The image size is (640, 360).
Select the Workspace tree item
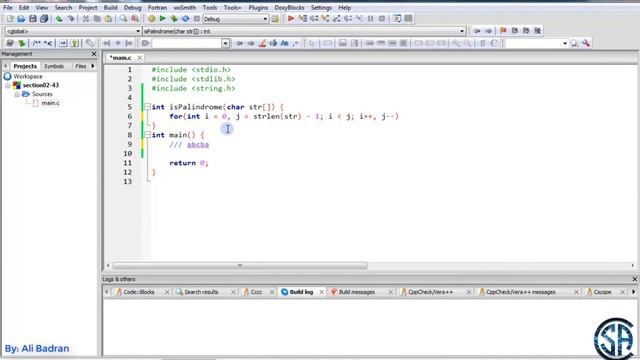click(28, 76)
